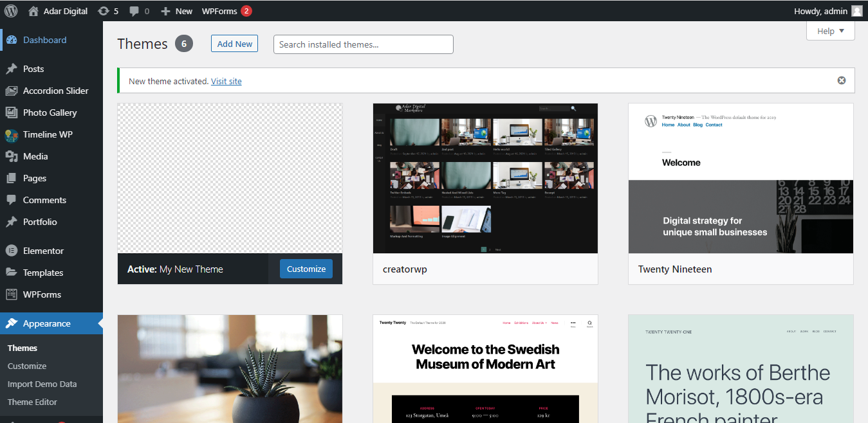Screen dimensions: 868x423
Task: Select Import Demo Data submenu item
Action: coord(42,384)
